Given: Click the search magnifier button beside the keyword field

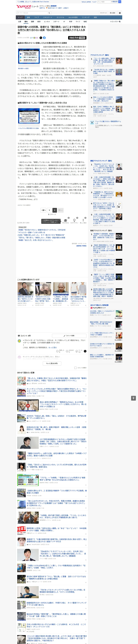Looking at the screenshot, I should click(49, 13).
